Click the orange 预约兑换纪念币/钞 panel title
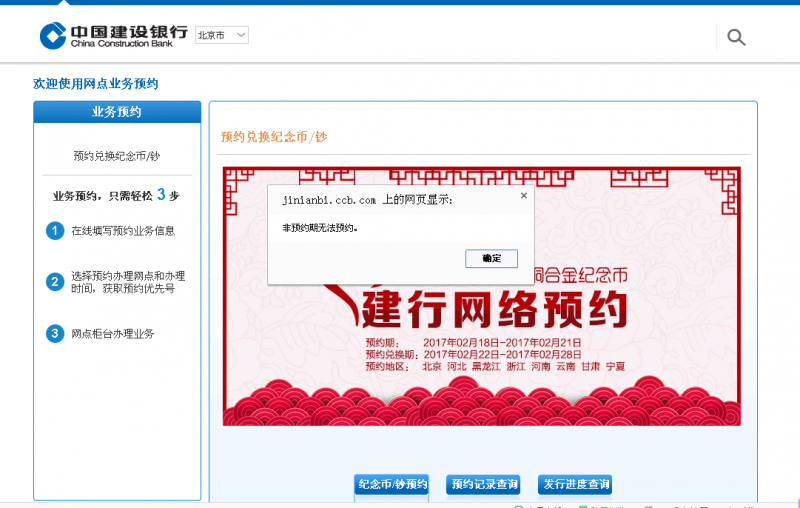 point(274,137)
